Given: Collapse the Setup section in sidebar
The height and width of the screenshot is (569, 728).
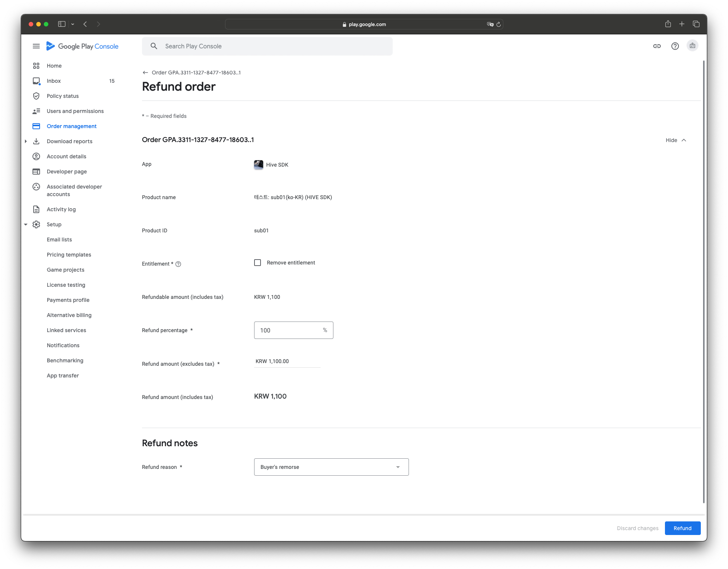Looking at the screenshot, I should pyautogui.click(x=26, y=224).
